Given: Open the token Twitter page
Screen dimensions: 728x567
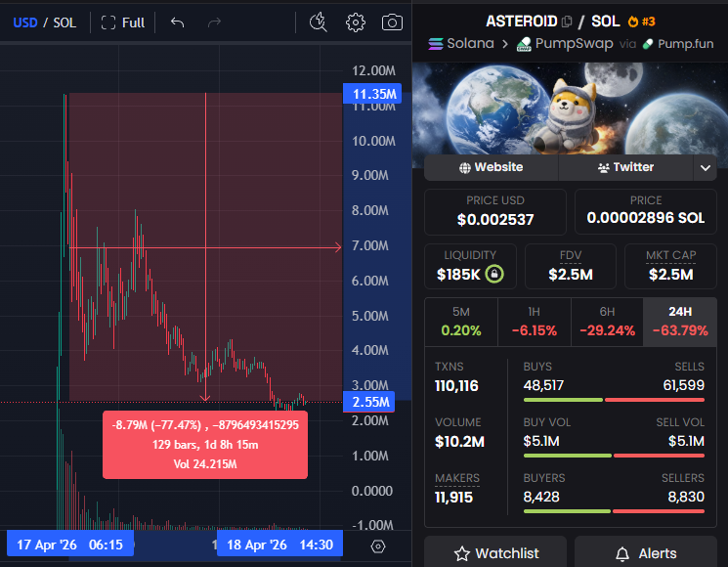Looking at the screenshot, I should pos(625,167).
